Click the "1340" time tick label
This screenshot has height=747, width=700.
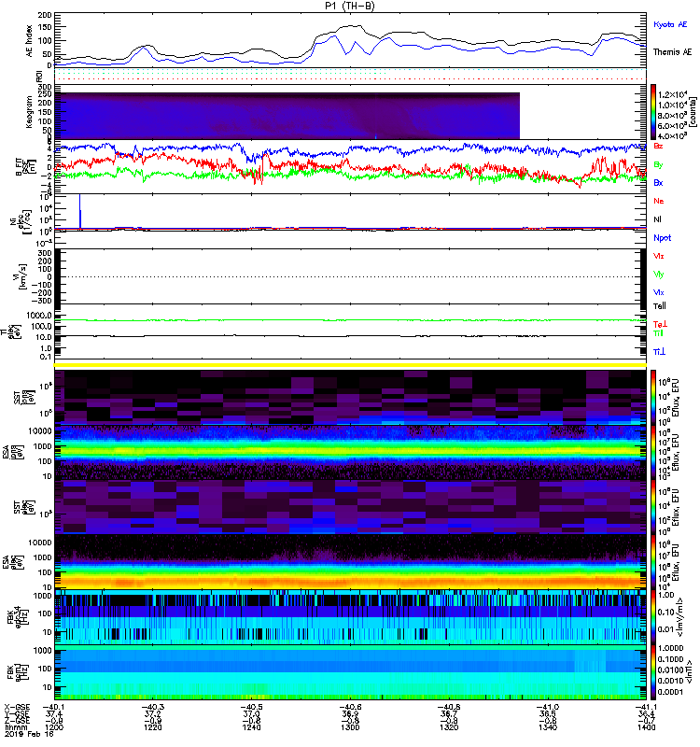547,727
